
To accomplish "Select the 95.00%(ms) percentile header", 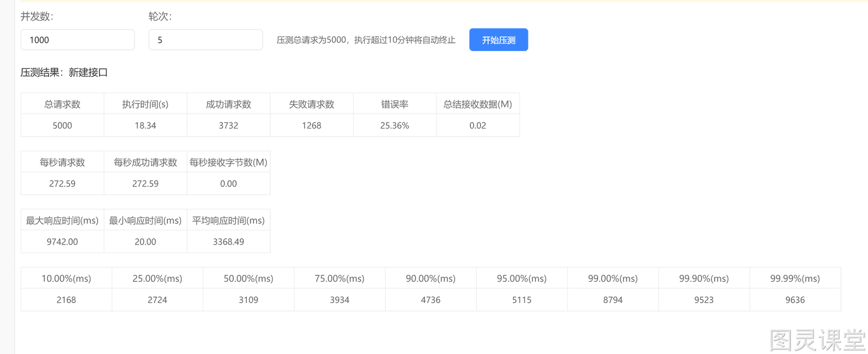I will [522, 278].
